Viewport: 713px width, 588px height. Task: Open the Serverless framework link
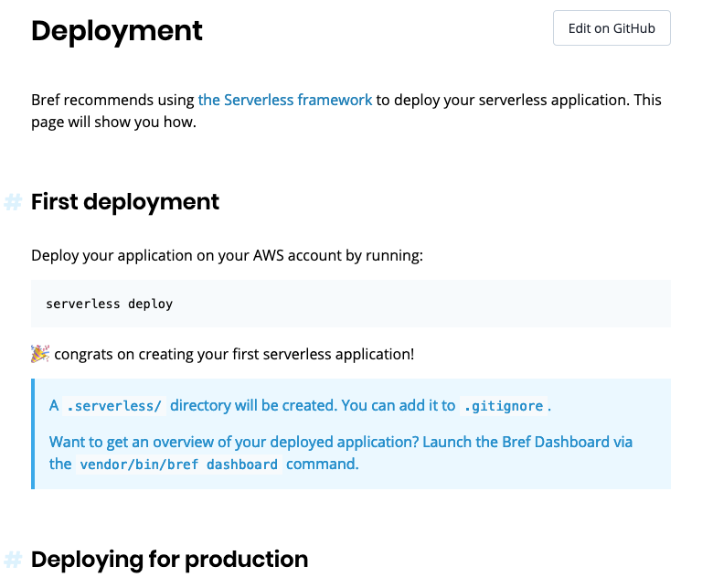pos(285,100)
